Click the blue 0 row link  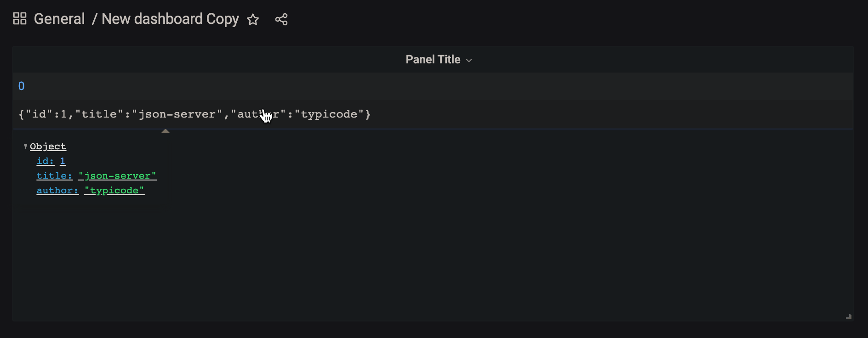[22, 86]
